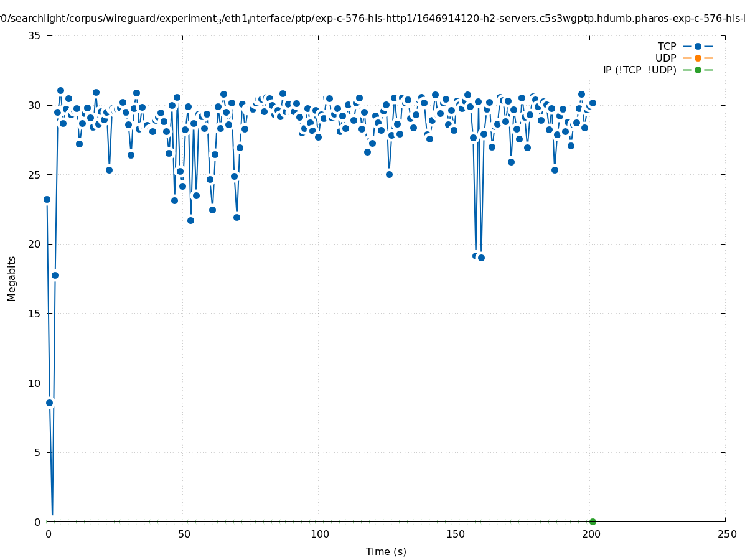Click the last TCP data point on the right
745x560 pixels.
pos(593,103)
